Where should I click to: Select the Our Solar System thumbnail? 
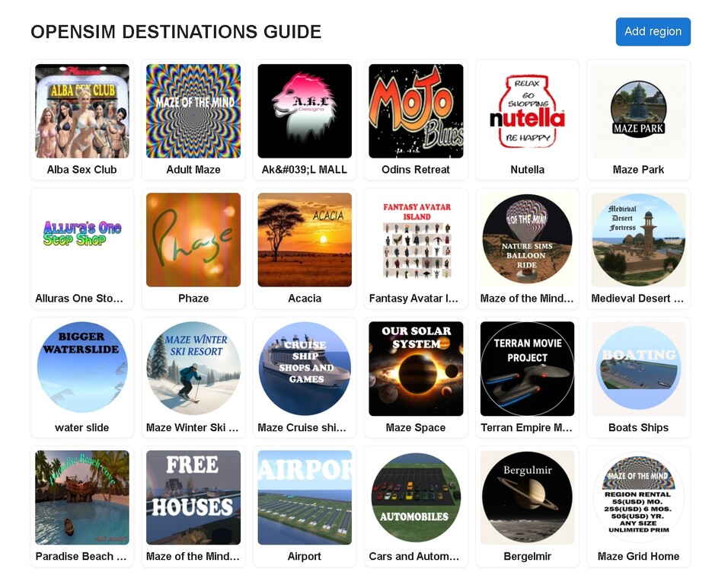tap(416, 369)
